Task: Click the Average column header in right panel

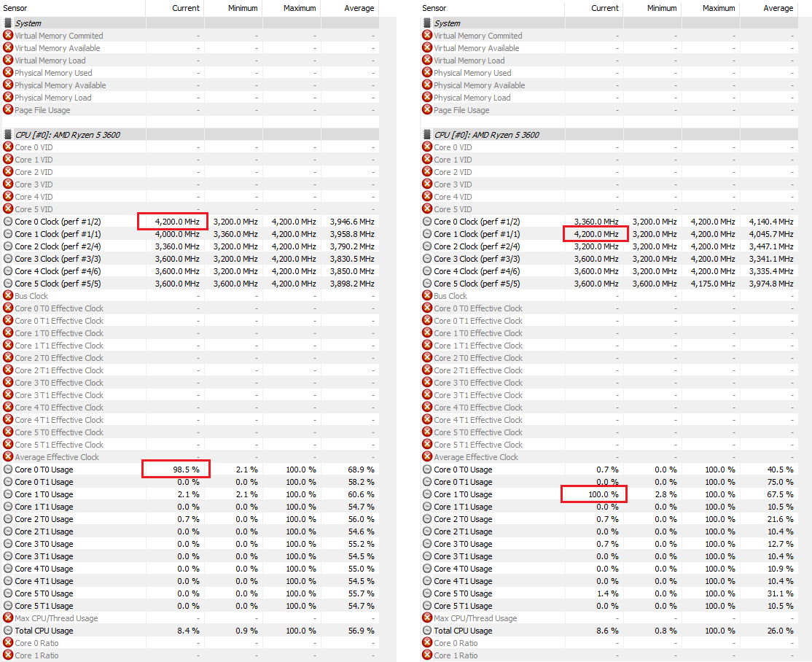Action: 778,8
